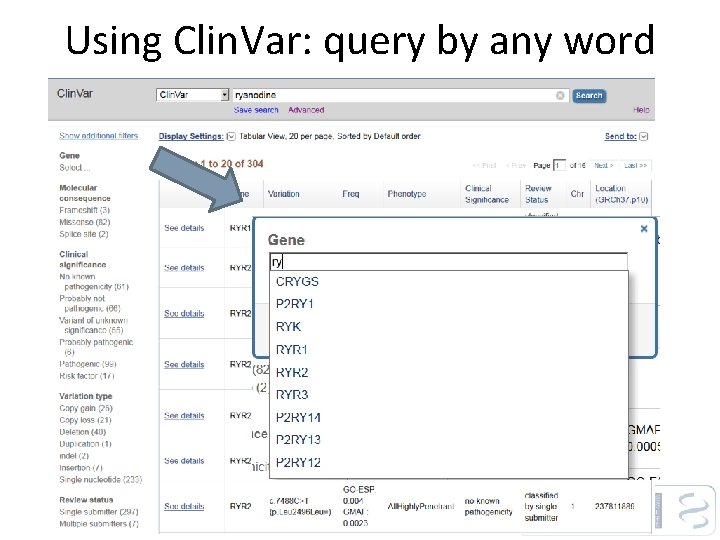Filter by Risk factor (17)

(86, 376)
